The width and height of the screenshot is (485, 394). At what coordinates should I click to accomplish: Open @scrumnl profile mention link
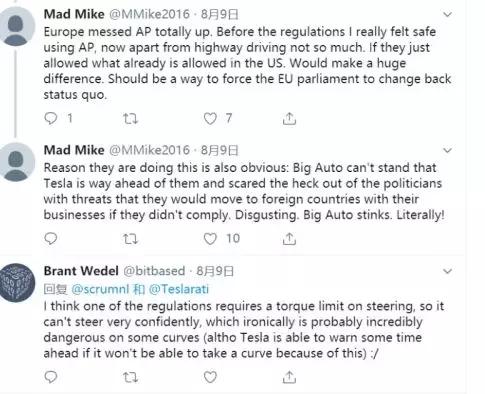100,289
